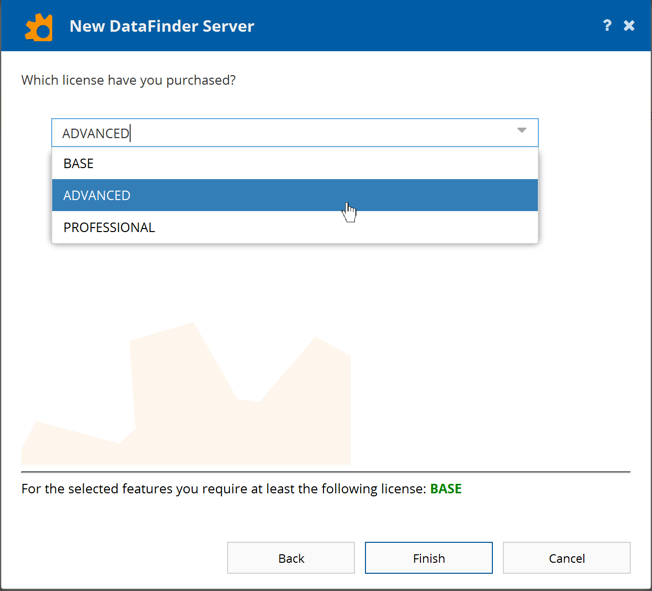Go back to the previous wizard page
The width and height of the screenshot is (652, 591).
point(291,558)
